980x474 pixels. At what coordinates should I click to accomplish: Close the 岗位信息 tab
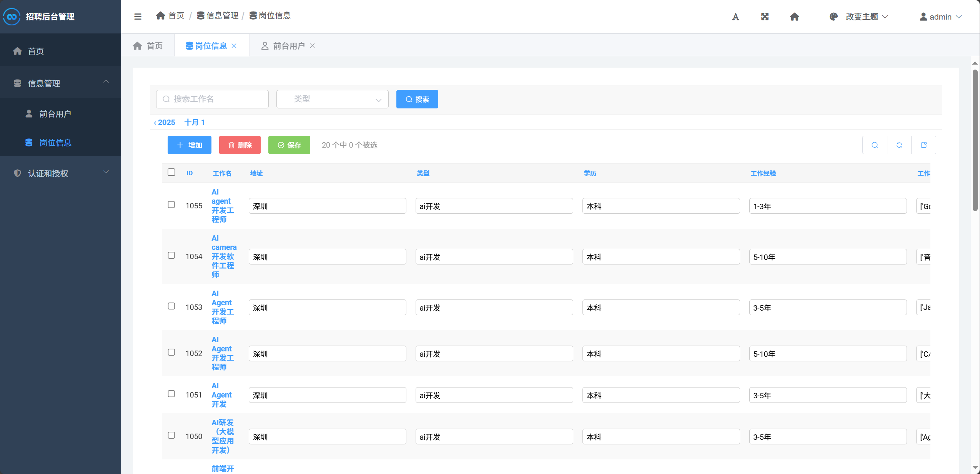[x=234, y=46]
